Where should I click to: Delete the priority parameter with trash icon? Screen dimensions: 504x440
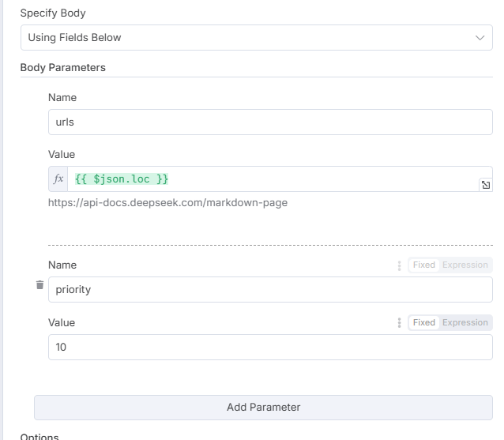pos(39,284)
